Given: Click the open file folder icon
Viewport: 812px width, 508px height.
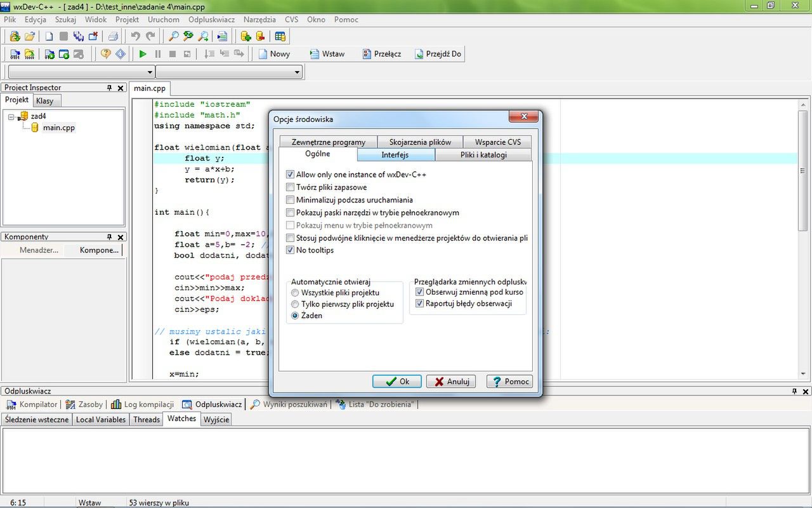Looking at the screenshot, I should (30, 36).
